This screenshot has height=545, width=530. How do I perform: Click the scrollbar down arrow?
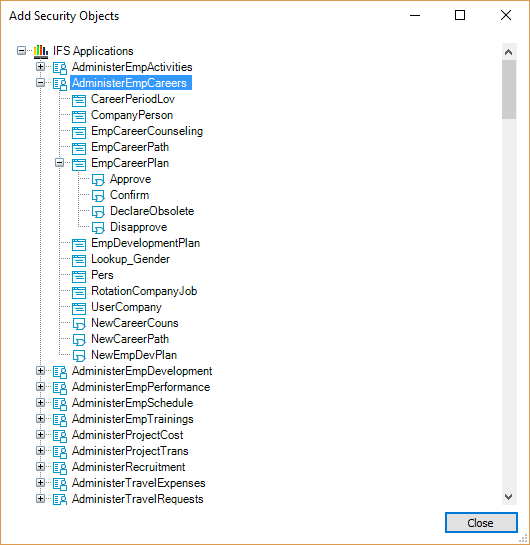[509, 497]
